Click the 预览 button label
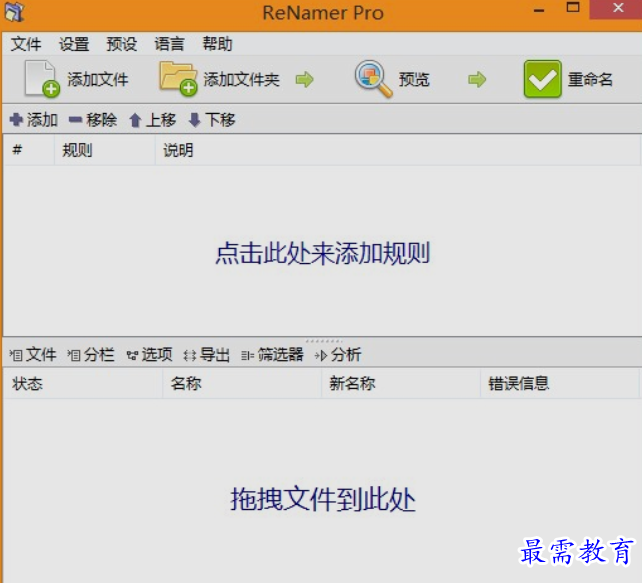Viewport: 642px width, 583px height. point(414,79)
